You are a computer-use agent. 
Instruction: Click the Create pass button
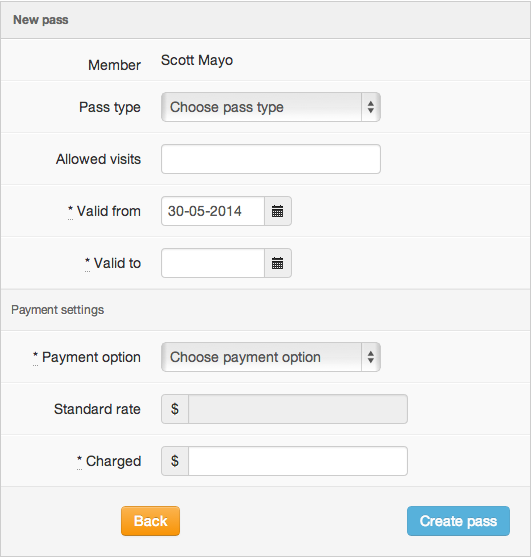(x=458, y=521)
